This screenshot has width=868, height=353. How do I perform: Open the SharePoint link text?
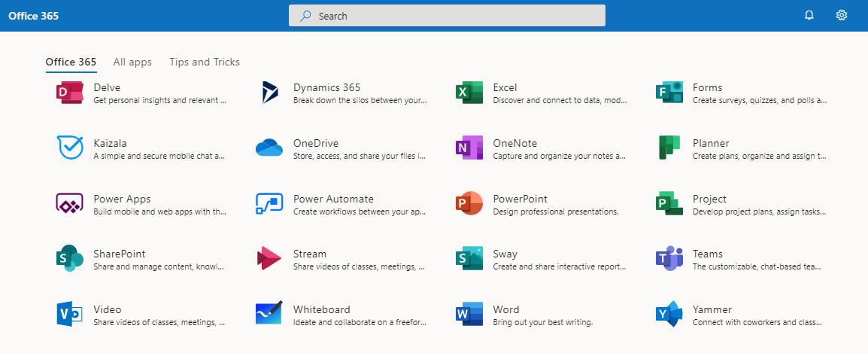click(x=120, y=254)
